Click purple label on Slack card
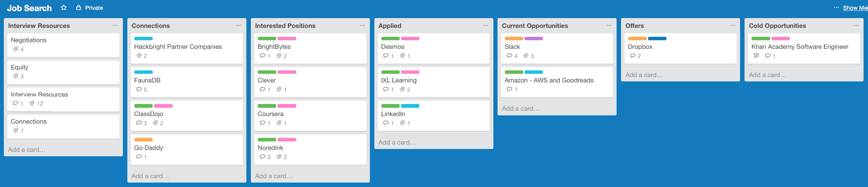Image resolution: width=868 pixels, height=187 pixels. click(x=533, y=38)
